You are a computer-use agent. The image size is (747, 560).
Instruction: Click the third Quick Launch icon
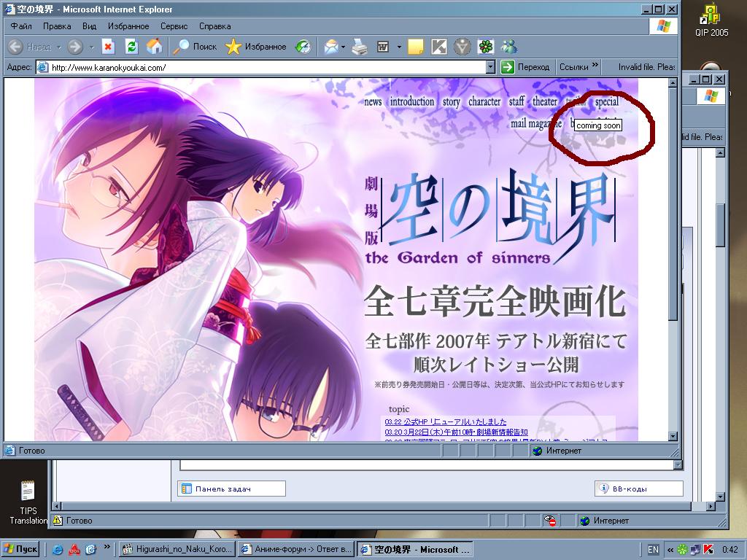pyautogui.click(x=90, y=549)
